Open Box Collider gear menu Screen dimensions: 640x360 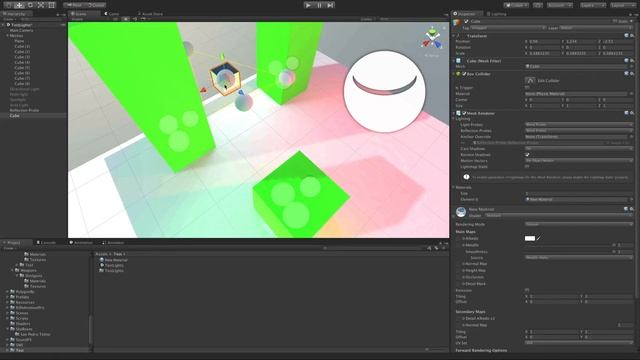[x=632, y=74]
